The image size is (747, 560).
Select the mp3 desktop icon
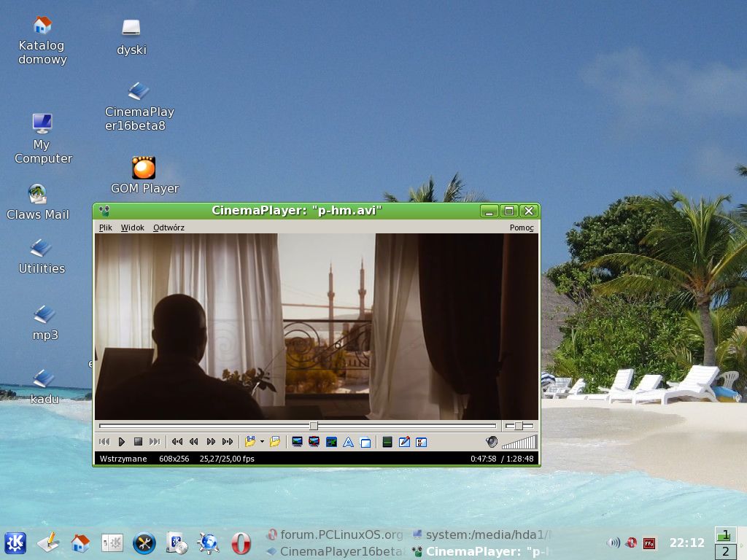(44, 323)
